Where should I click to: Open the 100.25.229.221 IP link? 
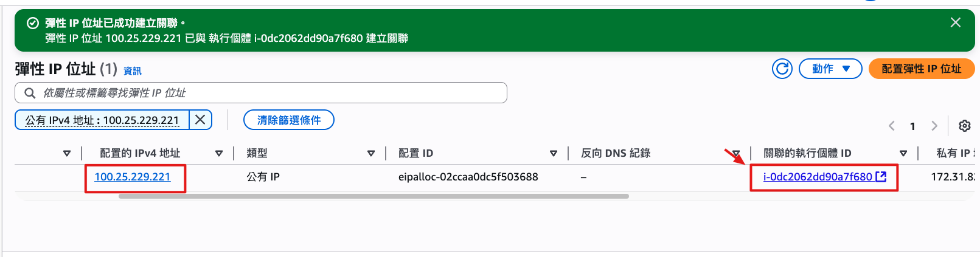[x=132, y=177]
